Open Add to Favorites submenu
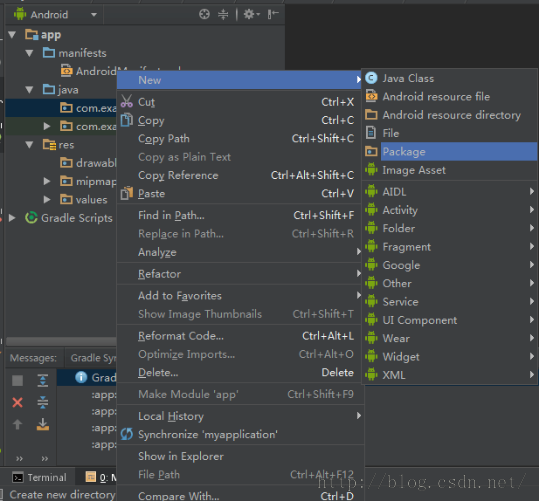Image resolution: width=539 pixels, height=502 pixels. click(x=239, y=296)
